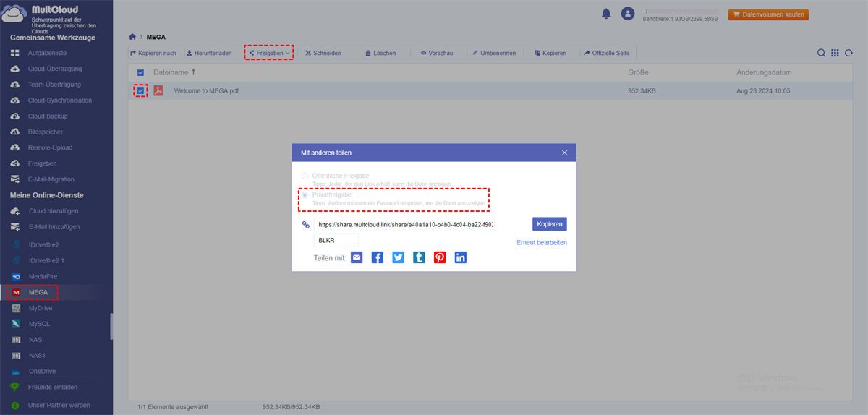Click the chain link icon beside URL
This screenshot has width=868, height=415.
point(305,225)
